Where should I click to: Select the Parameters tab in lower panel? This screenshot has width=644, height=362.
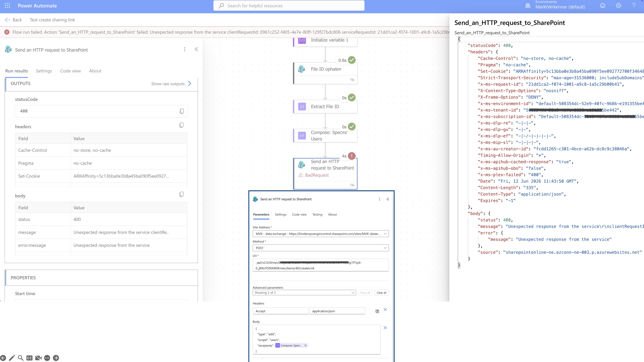(x=261, y=215)
